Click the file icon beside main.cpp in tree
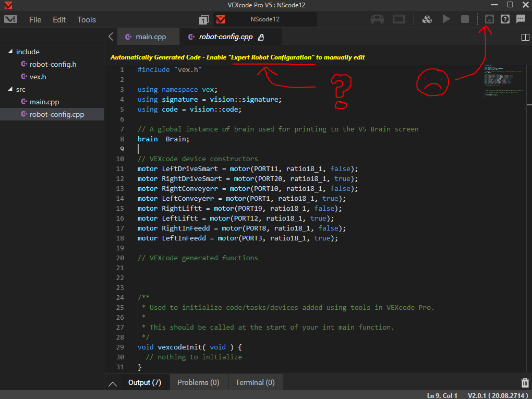The image size is (532, 399). [x=24, y=102]
